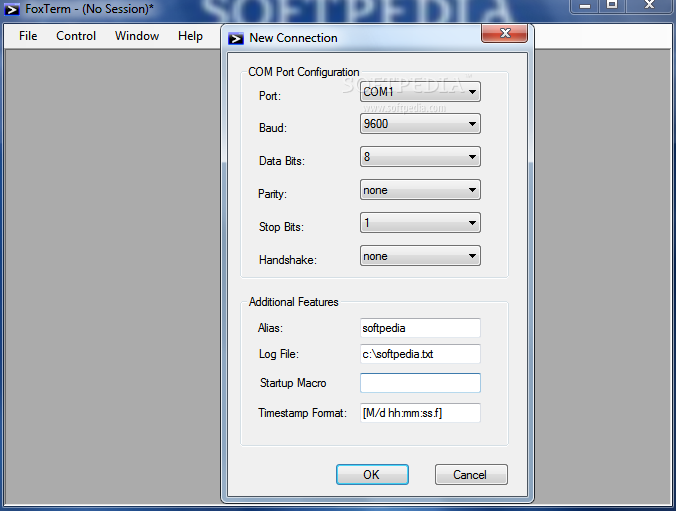The height and width of the screenshot is (511, 676).
Task: Click the 'COM Port Configuration' group title
Action: 304,72
